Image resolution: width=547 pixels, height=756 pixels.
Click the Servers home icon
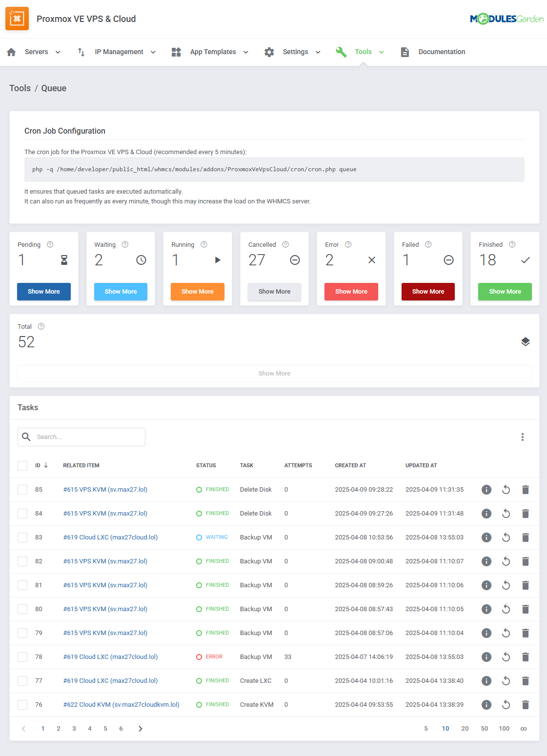[11, 52]
